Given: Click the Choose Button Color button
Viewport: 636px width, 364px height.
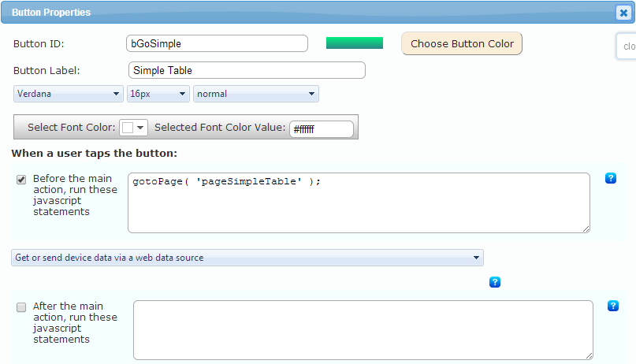Looking at the screenshot, I should point(462,43).
